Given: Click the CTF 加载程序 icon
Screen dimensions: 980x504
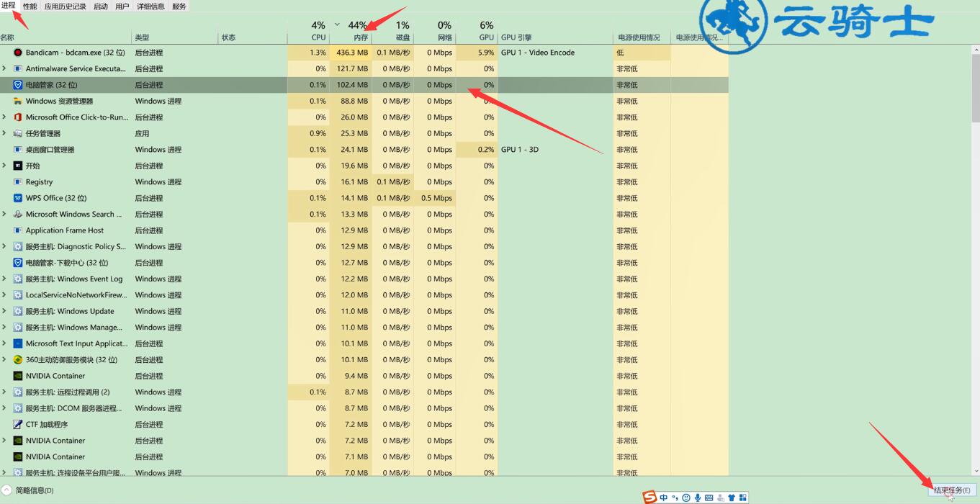Looking at the screenshot, I should pyautogui.click(x=18, y=425).
